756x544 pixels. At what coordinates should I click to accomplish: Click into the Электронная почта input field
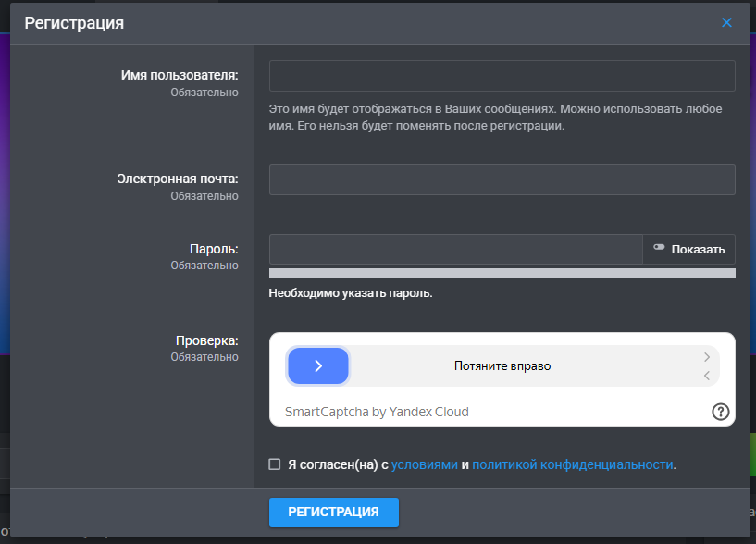(x=502, y=179)
